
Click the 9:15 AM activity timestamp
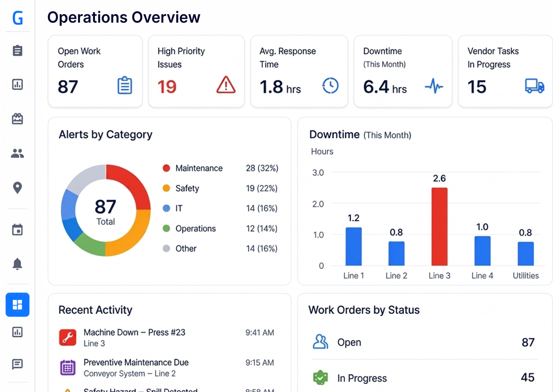point(260,363)
